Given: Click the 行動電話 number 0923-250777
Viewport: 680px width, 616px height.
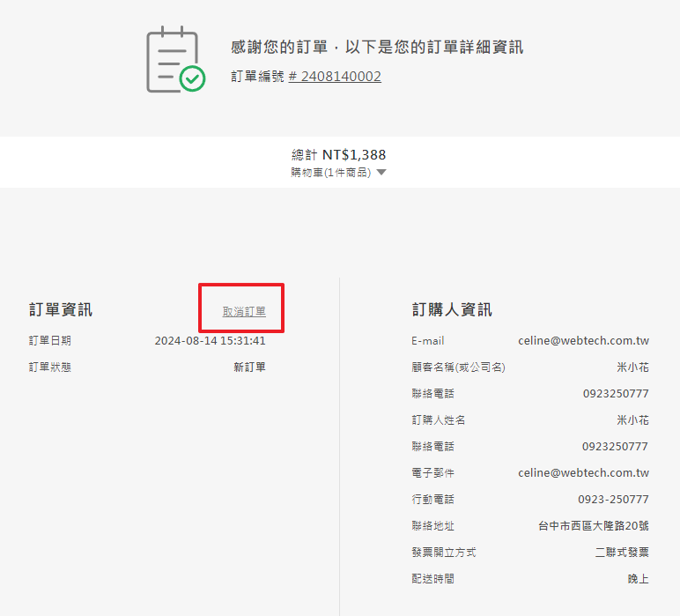Looking at the screenshot, I should (613, 500).
